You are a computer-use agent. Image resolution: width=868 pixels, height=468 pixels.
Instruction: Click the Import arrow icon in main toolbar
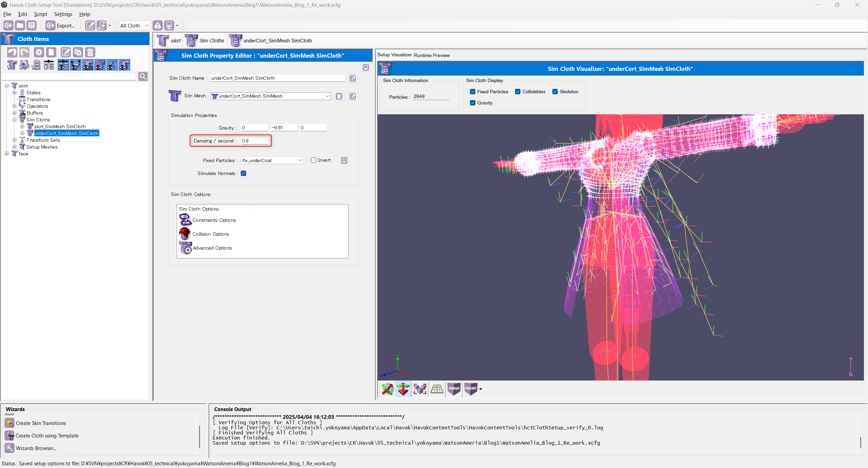[x=8, y=25]
